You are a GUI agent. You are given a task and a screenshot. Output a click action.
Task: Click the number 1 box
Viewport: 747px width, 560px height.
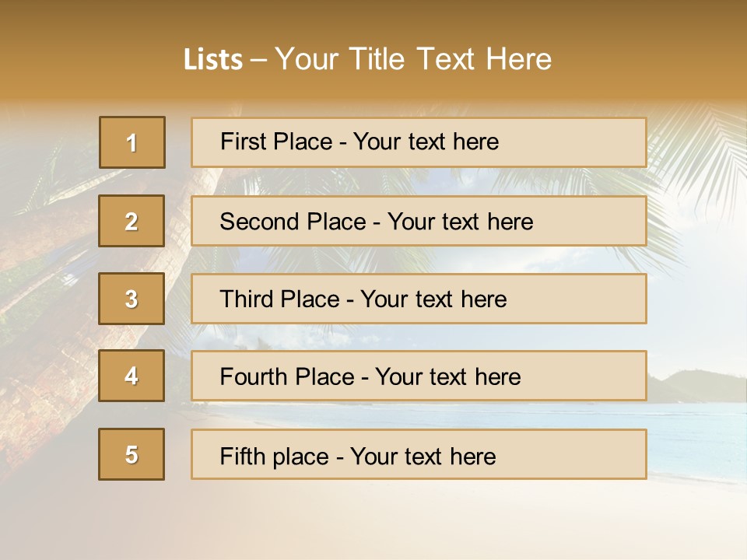click(x=132, y=142)
